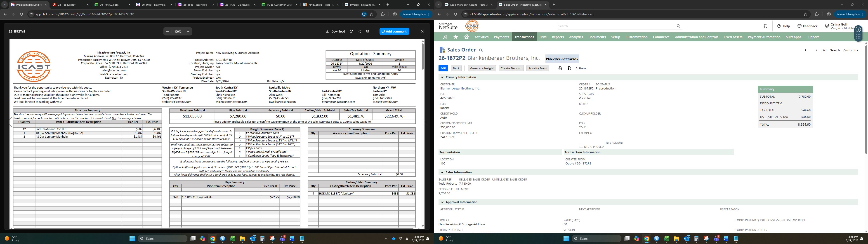Open the Reports menu
This screenshot has width=868, height=244.
coord(558,37)
